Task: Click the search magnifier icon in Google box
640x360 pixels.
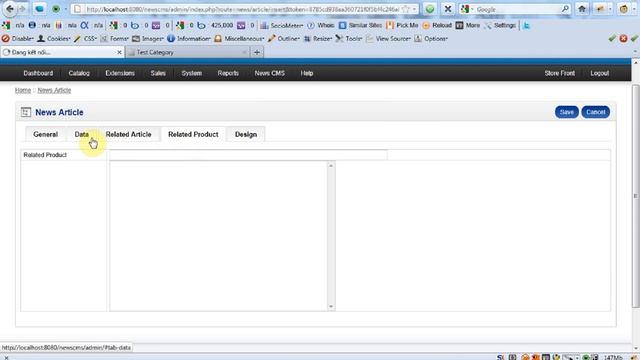Action: click(565, 9)
